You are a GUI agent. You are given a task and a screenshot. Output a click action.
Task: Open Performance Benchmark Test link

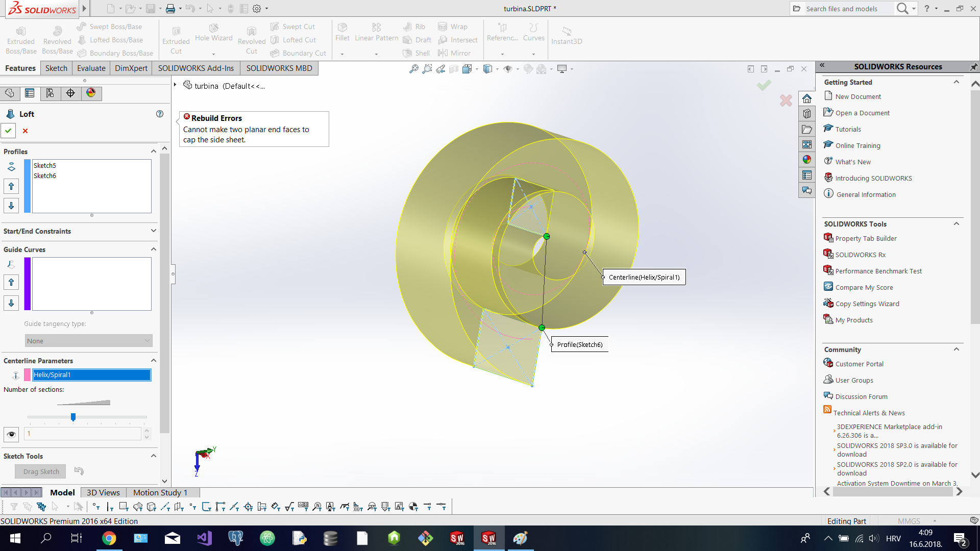pos(878,271)
